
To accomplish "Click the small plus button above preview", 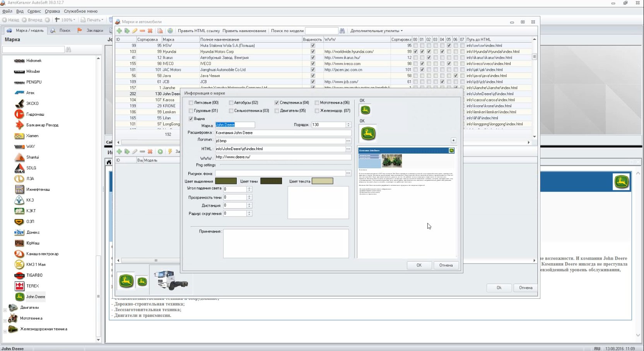I will (453, 140).
